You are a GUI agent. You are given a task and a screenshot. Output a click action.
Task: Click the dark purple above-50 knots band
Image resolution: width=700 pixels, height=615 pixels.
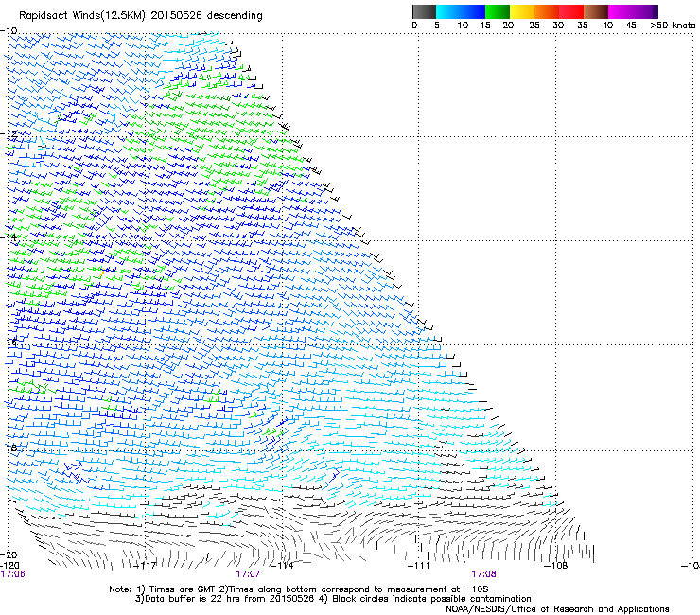pos(656,11)
